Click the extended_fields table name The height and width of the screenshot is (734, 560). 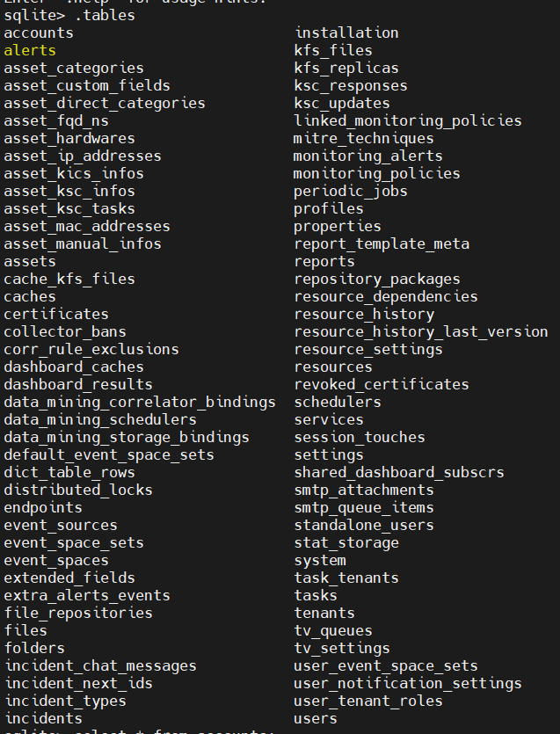tap(69, 578)
